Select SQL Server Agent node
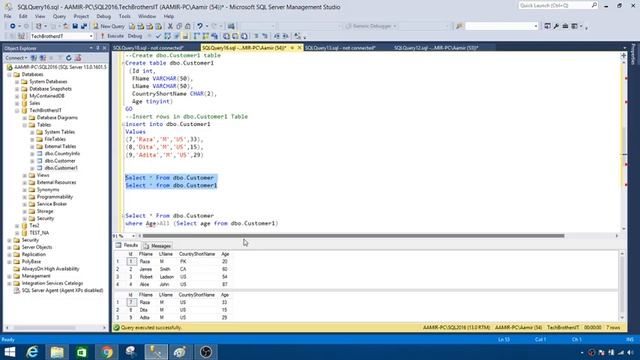 [x=62, y=291]
